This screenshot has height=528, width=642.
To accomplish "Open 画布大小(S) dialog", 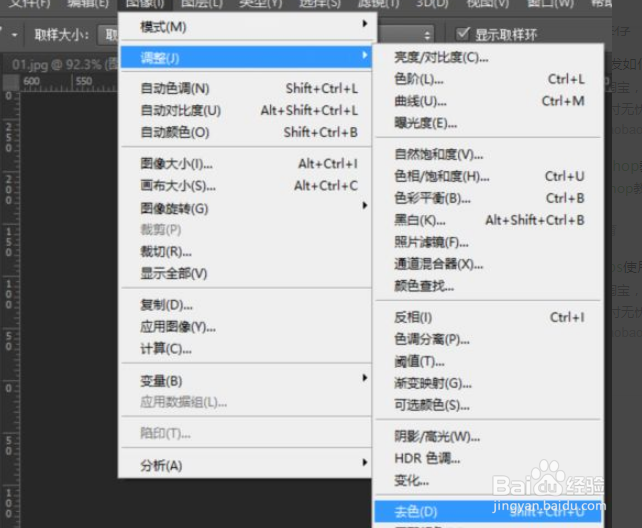I will click(246, 186).
